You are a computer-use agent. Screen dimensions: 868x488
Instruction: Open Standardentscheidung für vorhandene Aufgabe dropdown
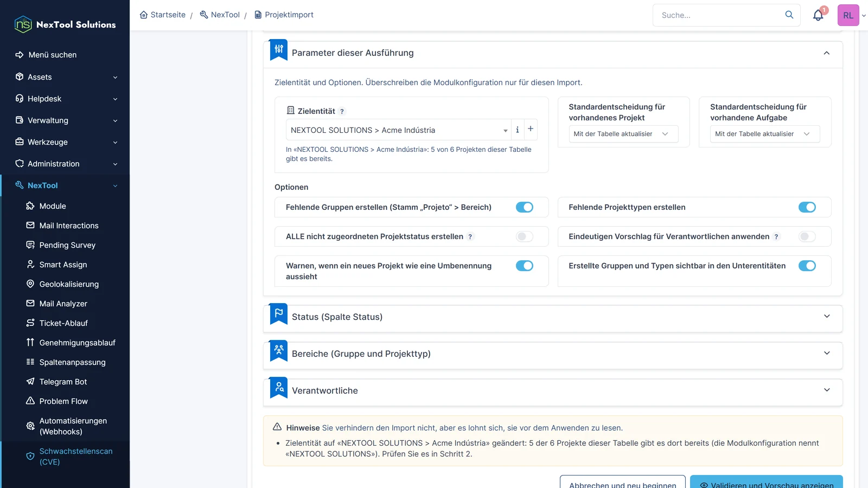[765, 134]
